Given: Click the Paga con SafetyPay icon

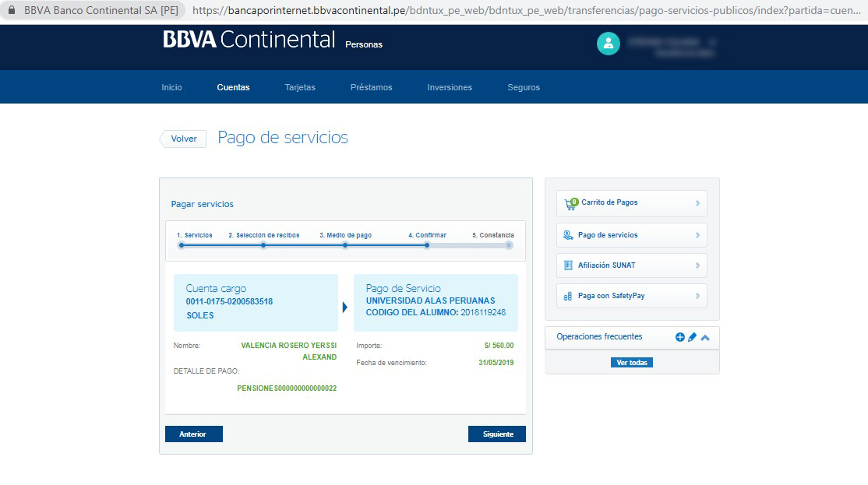Looking at the screenshot, I should 568,296.
